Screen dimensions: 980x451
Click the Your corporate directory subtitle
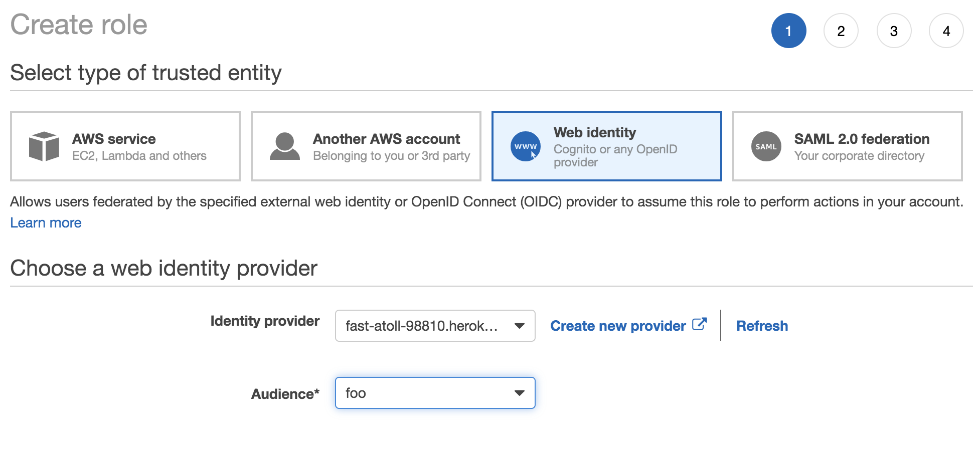(x=859, y=156)
